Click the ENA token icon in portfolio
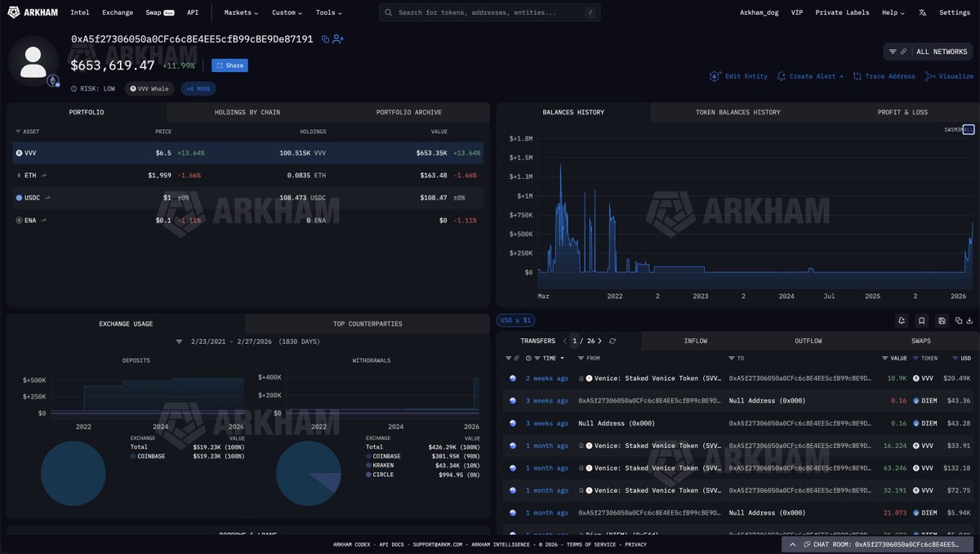The width and height of the screenshot is (980, 554). coord(19,221)
